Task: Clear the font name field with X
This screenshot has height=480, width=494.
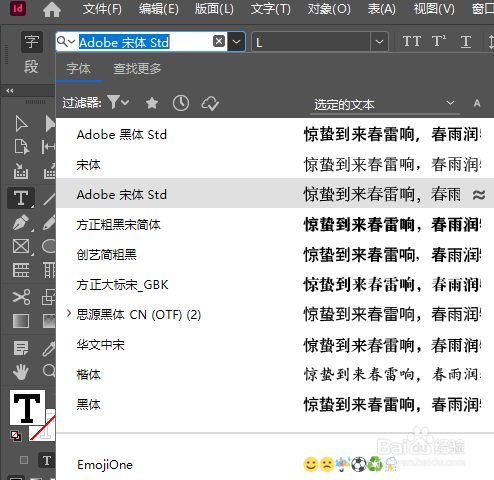Action: (x=219, y=41)
